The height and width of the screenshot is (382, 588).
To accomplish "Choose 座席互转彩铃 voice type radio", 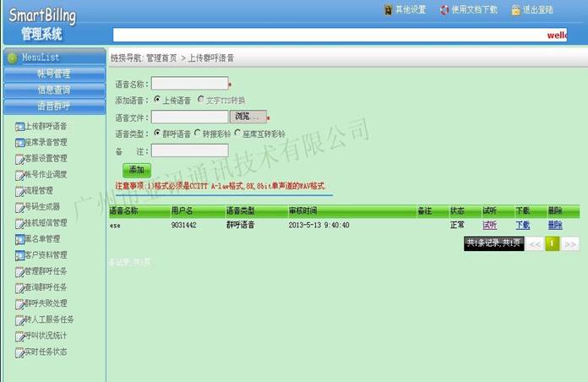I will (237, 133).
